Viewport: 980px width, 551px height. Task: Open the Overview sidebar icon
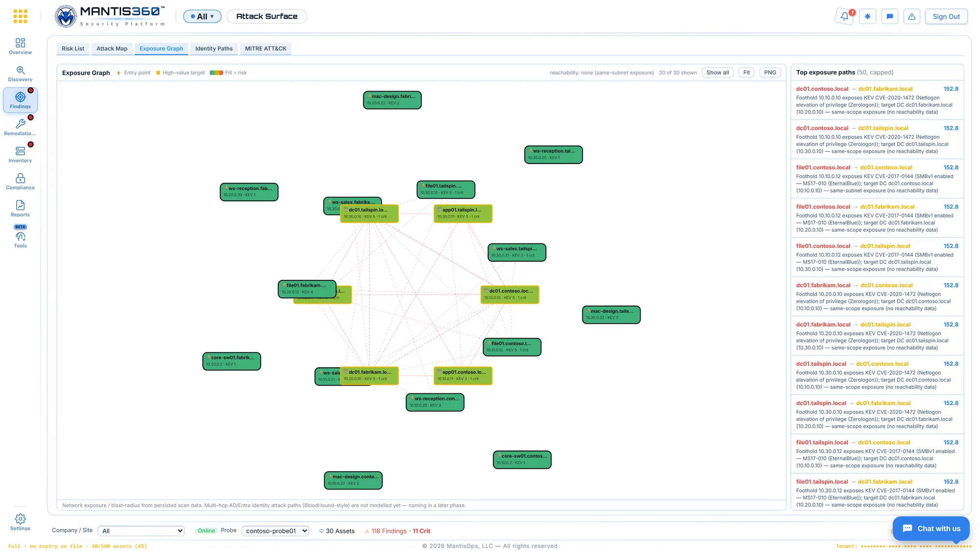(x=20, y=47)
